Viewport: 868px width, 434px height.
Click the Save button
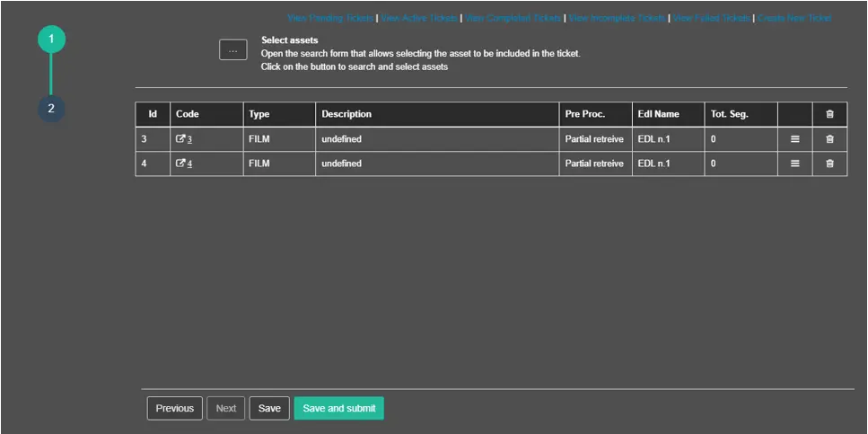click(269, 408)
